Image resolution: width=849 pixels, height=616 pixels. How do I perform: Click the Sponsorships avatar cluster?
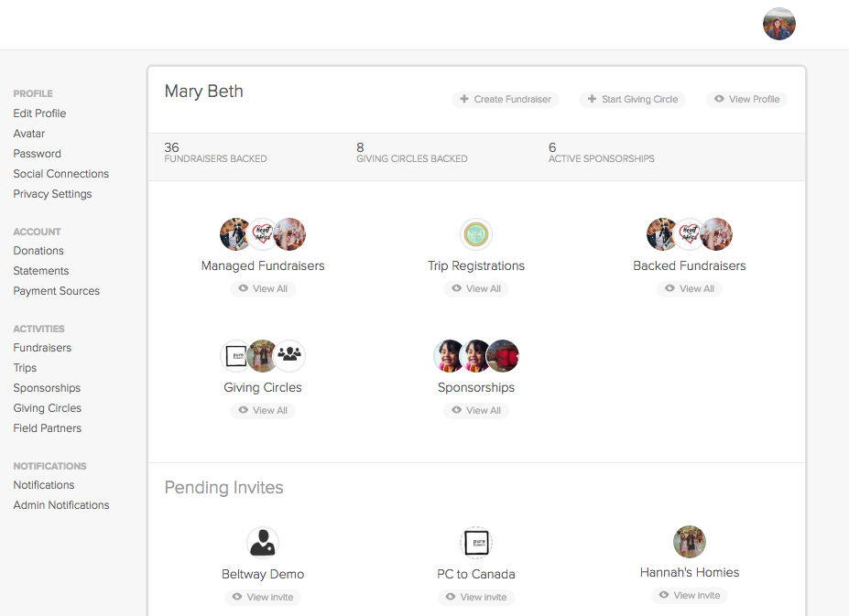[x=476, y=355]
